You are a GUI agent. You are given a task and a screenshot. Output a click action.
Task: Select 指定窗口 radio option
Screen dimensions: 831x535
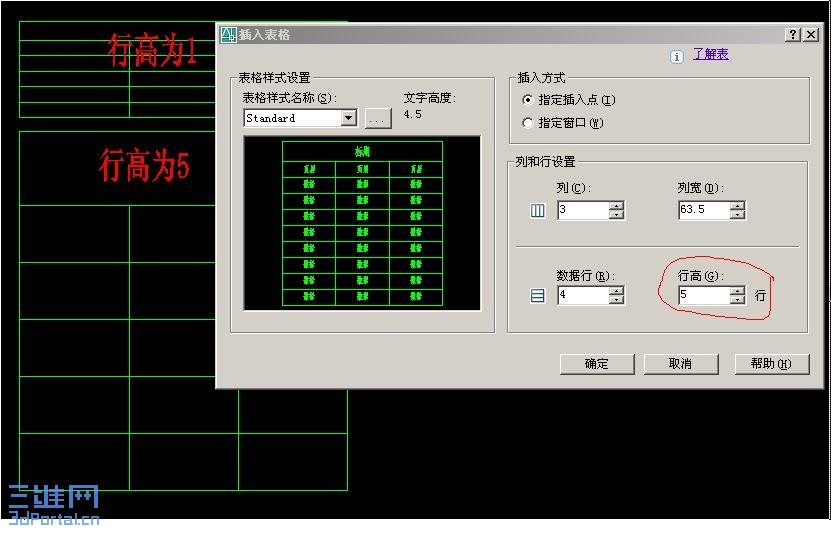527,123
